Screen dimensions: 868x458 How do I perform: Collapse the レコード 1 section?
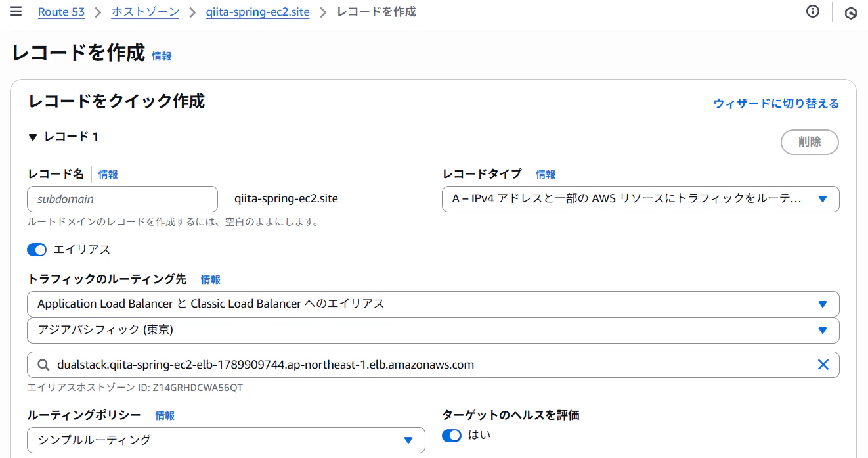click(x=33, y=137)
